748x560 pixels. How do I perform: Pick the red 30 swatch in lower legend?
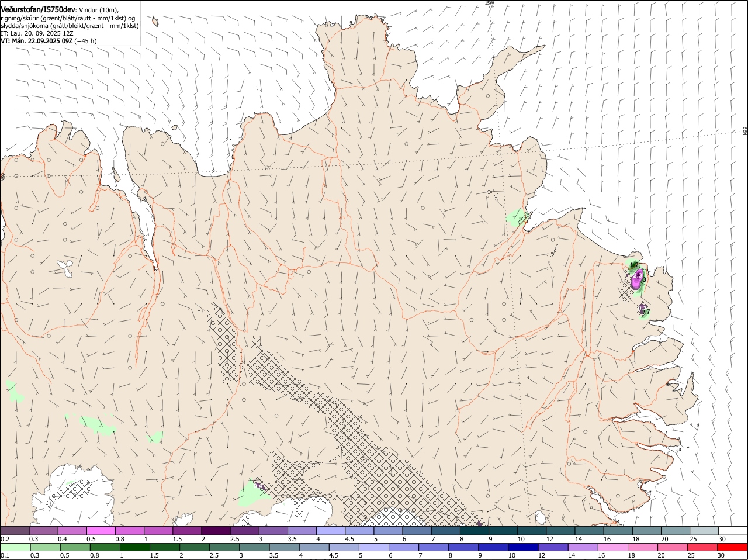click(x=733, y=547)
